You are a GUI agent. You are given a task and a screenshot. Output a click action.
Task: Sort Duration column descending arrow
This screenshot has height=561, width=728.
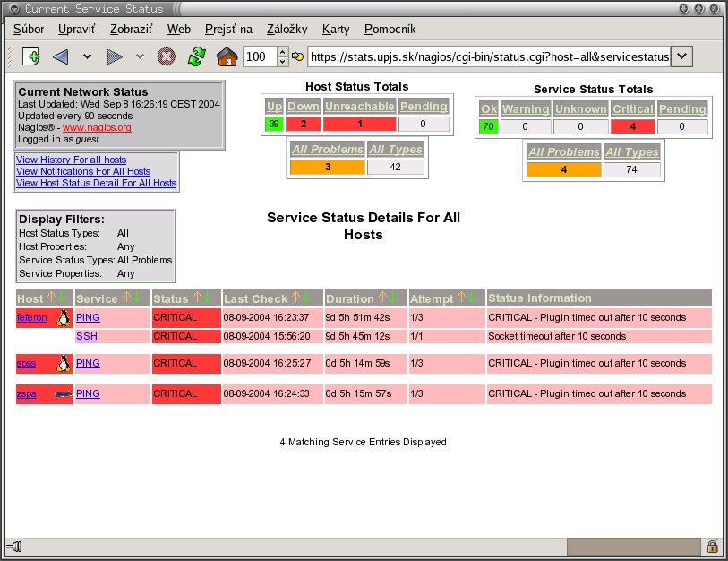click(x=392, y=297)
